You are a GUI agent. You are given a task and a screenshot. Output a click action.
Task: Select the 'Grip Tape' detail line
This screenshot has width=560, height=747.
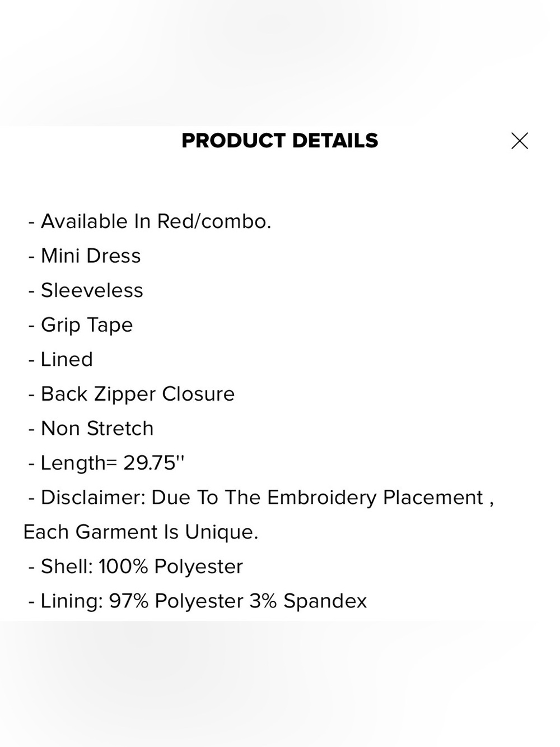(81, 325)
